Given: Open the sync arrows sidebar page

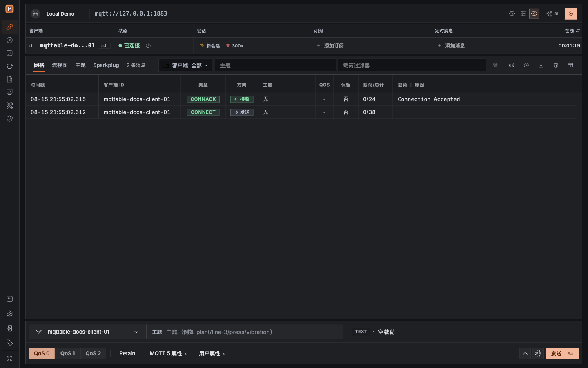Looking at the screenshot, I should [x=9, y=66].
